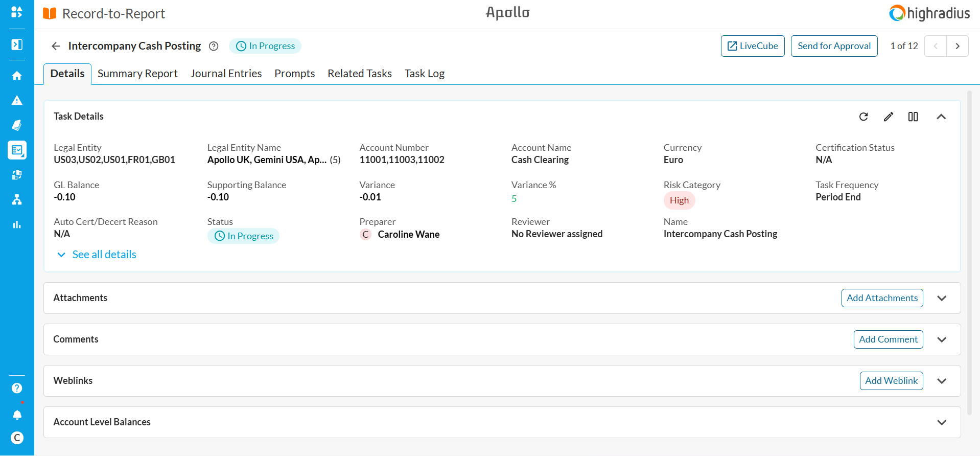The height and width of the screenshot is (456, 980).
Task: Switch to the Journal Entries tab
Action: pyautogui.click(x=226, y=74)
